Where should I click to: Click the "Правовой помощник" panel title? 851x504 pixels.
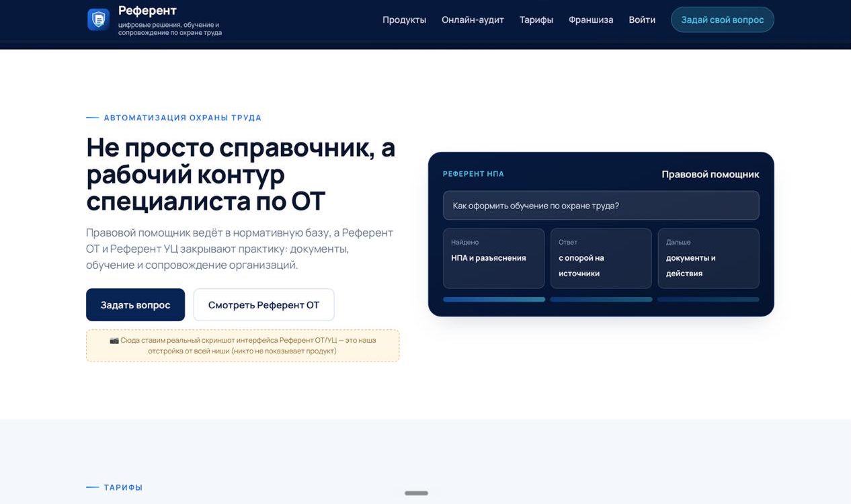click(x=711, y=174)
